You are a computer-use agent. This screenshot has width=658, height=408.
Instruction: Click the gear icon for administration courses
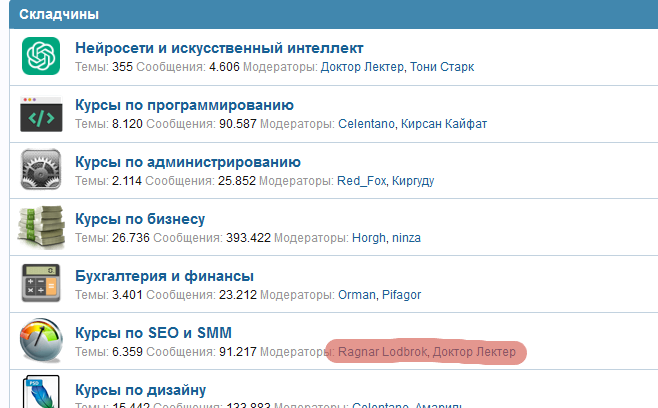(x=41, y=170)
